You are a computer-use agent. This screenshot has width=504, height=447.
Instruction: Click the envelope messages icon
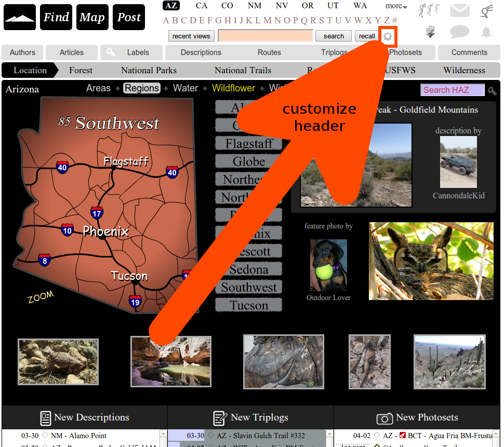coord(459,10)
